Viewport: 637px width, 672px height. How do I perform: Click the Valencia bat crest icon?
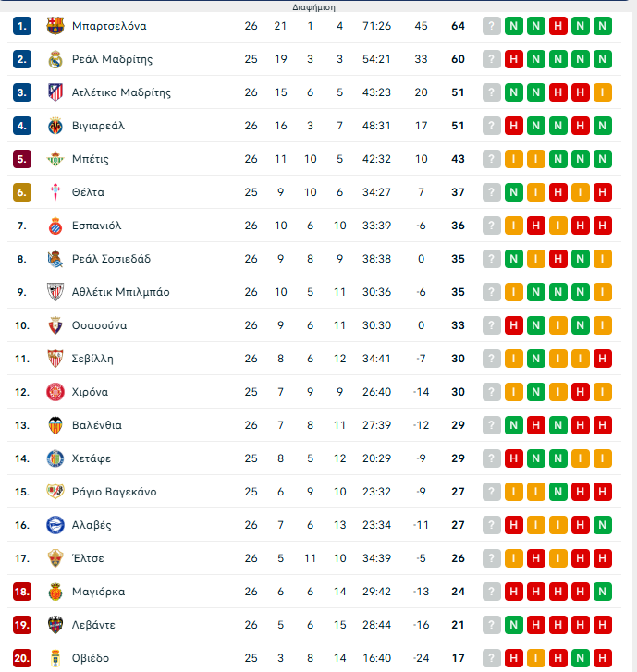[x=55, y=425]
